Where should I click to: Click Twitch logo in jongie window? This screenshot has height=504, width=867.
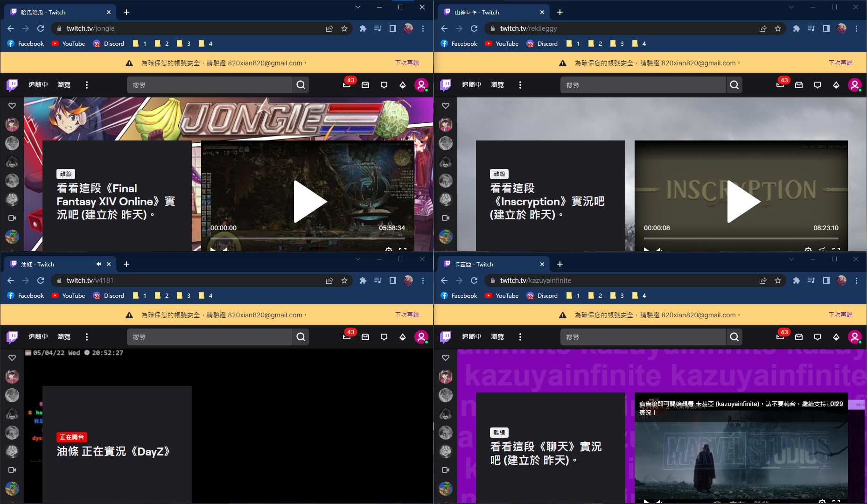(12, 85)
